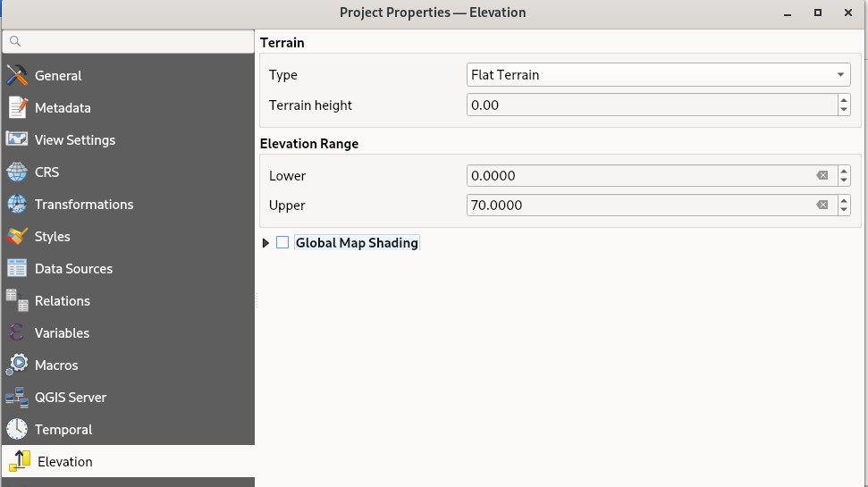Open the QGIS Server settings tab
868x487 pixels.
point(70,398)
